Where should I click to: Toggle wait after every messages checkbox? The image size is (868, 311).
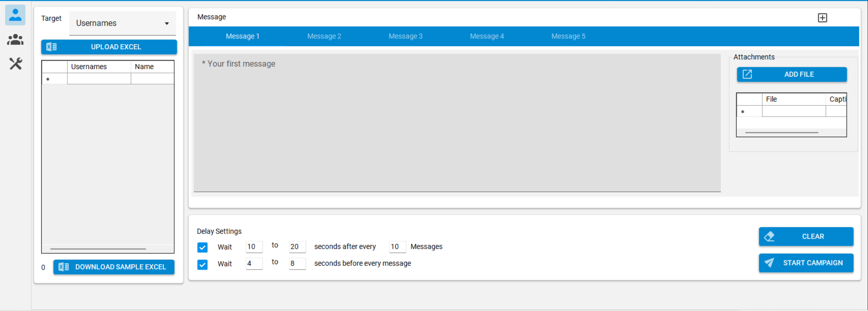pyautogui.click(x=202, y=247)
